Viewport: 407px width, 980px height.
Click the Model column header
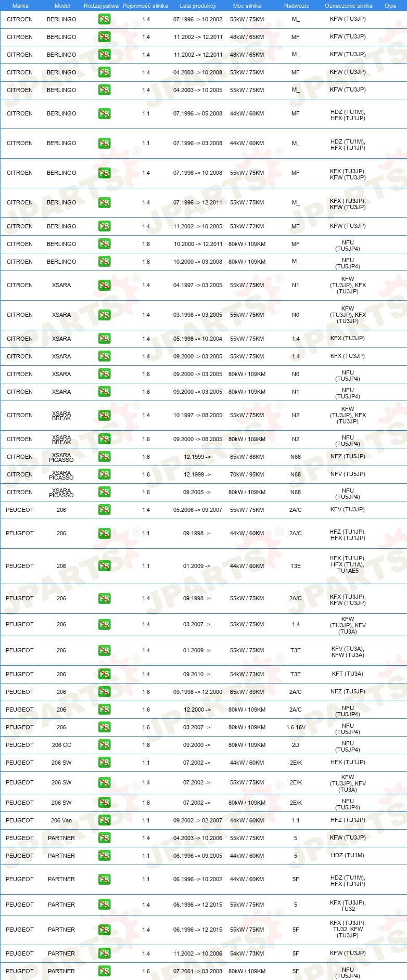tap(62, 6)
